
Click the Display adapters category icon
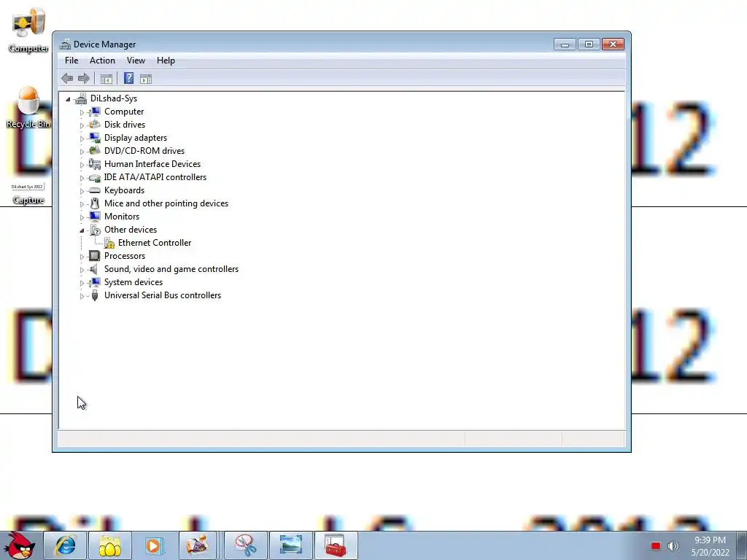click(95, 138)
